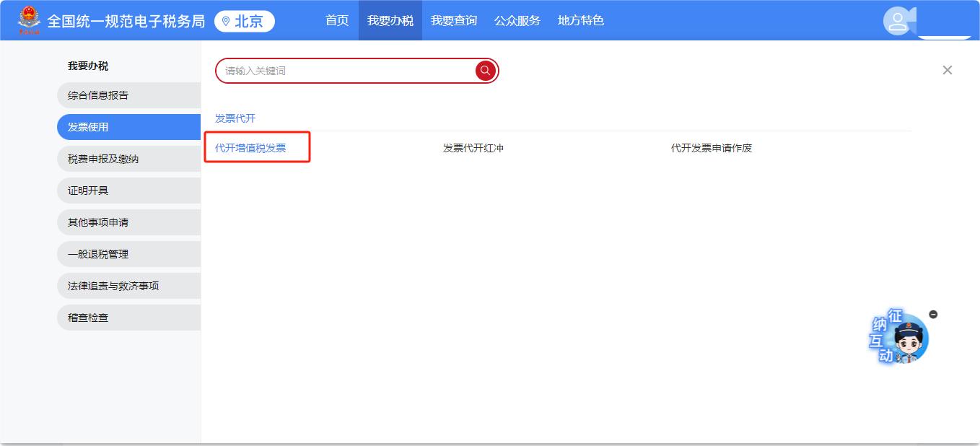980x446 pixels.
Task: Select 证明开具 in the sidebar
Action: click(88, 191)
